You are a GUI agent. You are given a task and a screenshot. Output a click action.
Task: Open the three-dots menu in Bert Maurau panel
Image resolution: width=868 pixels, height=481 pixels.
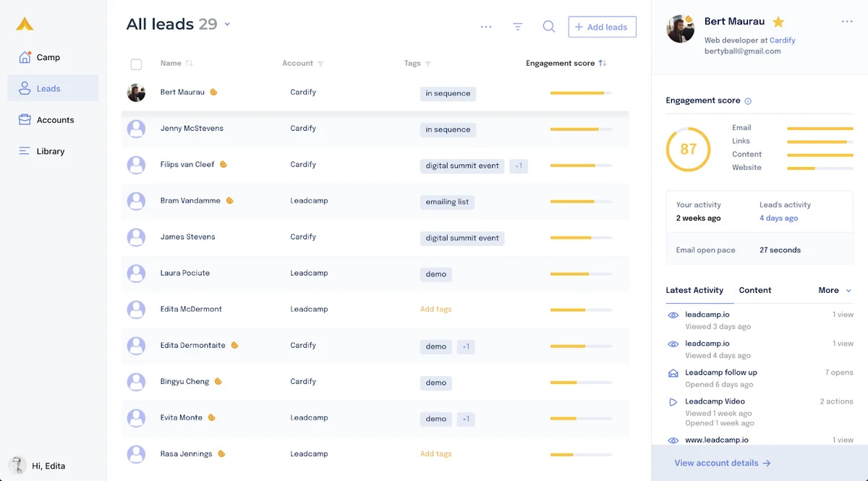[847, 22]
